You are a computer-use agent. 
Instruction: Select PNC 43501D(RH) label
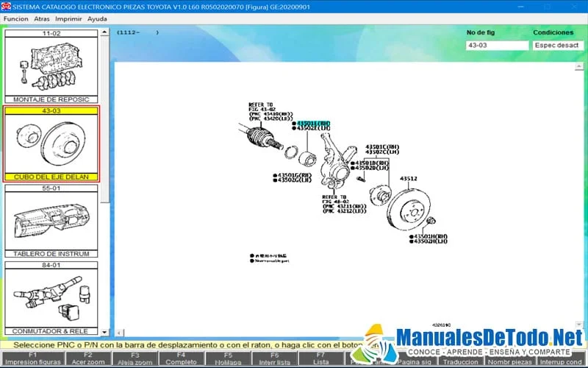point(372,163)
